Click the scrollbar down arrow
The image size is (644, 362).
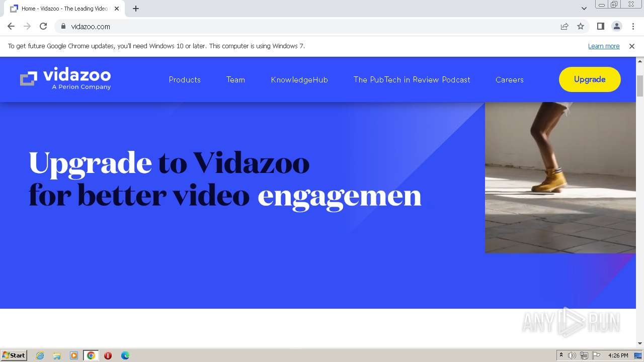point(640,343)
